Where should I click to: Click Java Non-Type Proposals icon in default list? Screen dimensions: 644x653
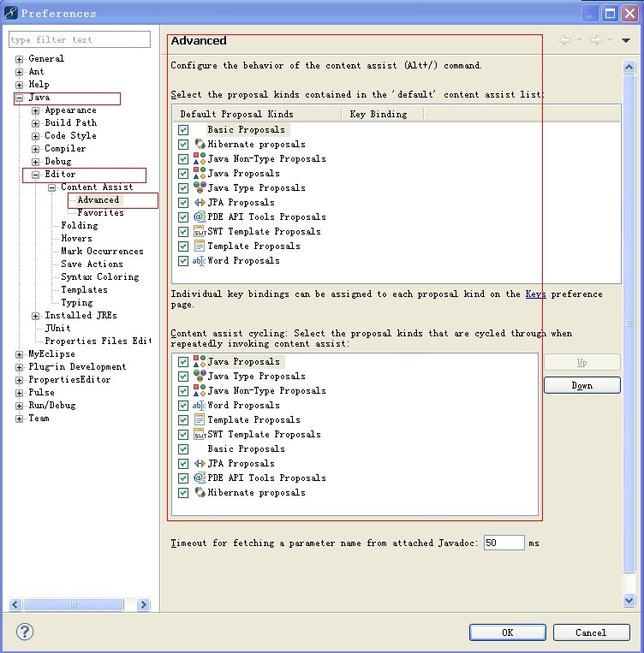[200, 158]
